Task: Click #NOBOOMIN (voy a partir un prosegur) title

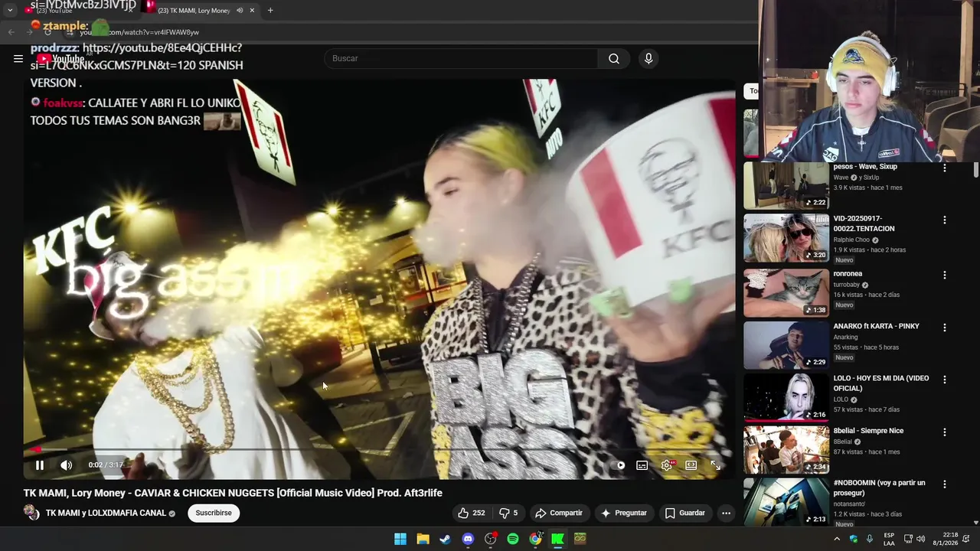Action: pos(880,487)
